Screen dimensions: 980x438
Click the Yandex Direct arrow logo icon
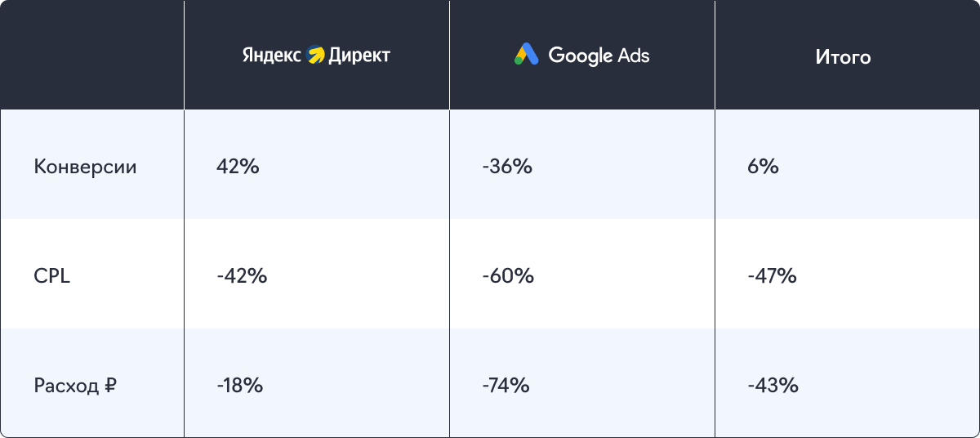(x=315, y=56)
